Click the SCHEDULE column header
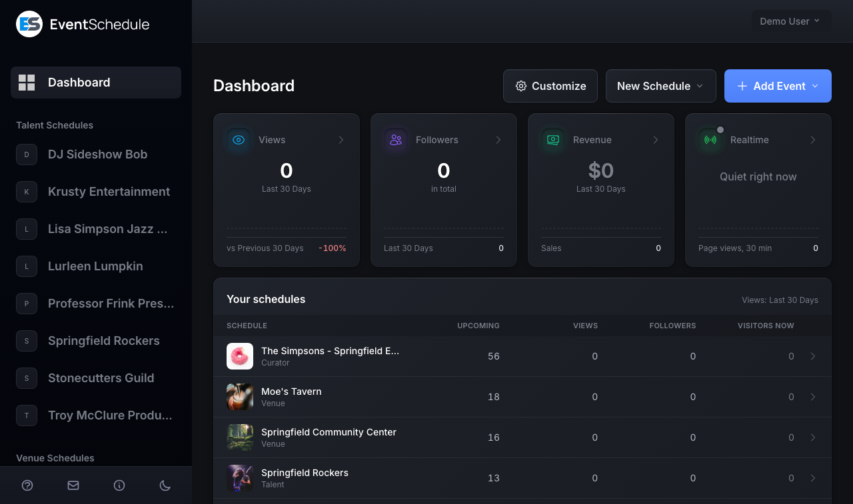The height and width of the screenshot is (504, 853). click(x=247, y=326)
